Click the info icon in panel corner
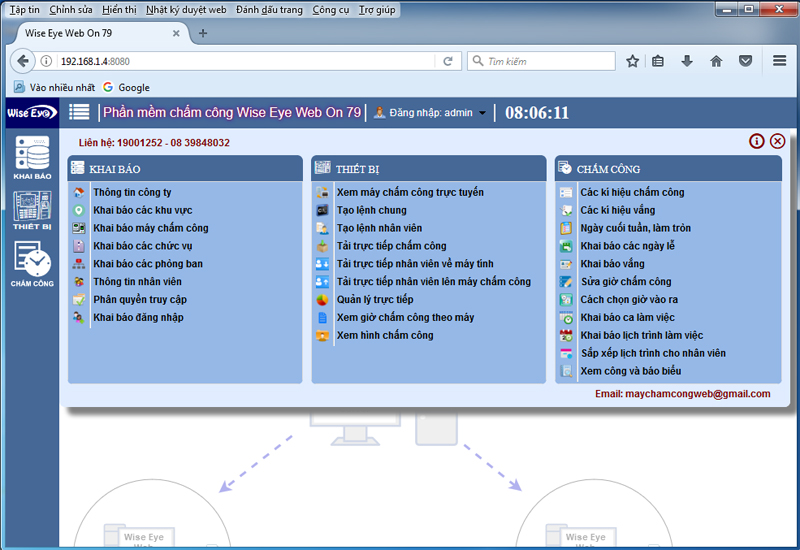The height and width of the screenshot is (550, 800). click(x=756, y=141)
